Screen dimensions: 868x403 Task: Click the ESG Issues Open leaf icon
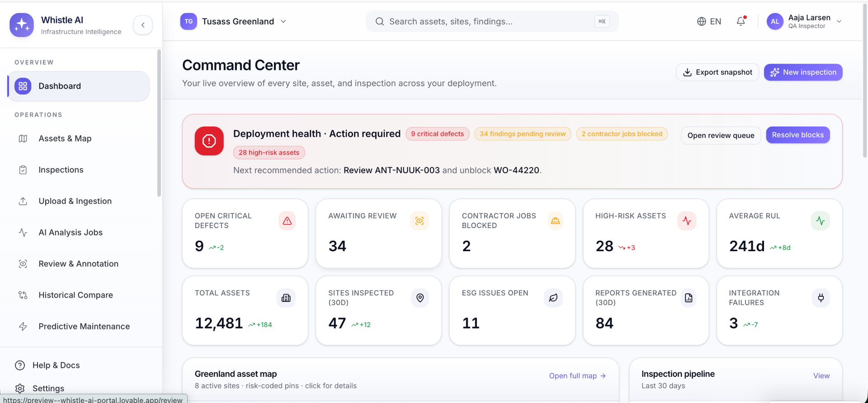(x=553, y=298)
